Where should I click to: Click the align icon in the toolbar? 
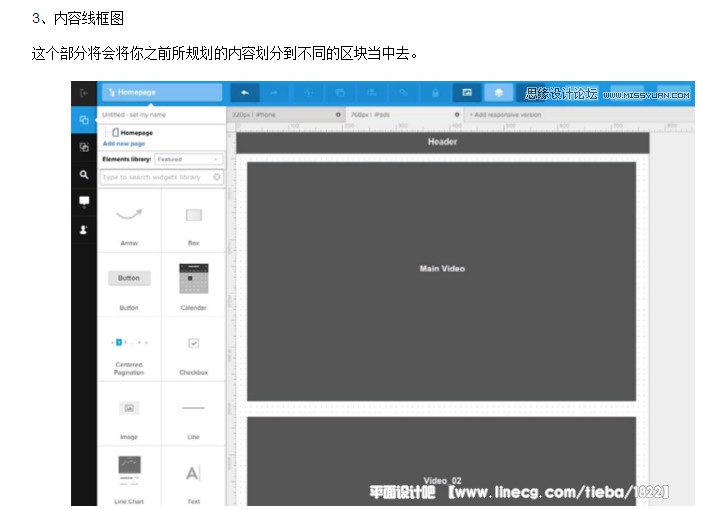(372, 93)
